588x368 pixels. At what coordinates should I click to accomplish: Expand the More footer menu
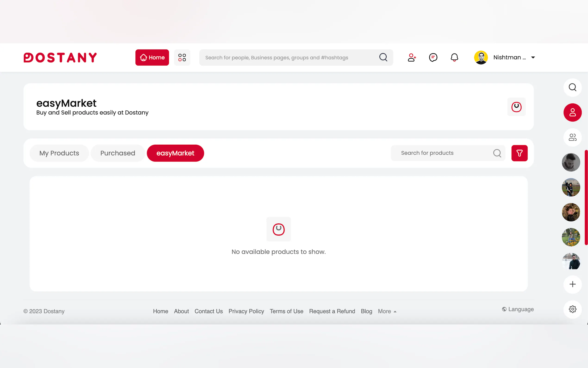tap(387, 311)
